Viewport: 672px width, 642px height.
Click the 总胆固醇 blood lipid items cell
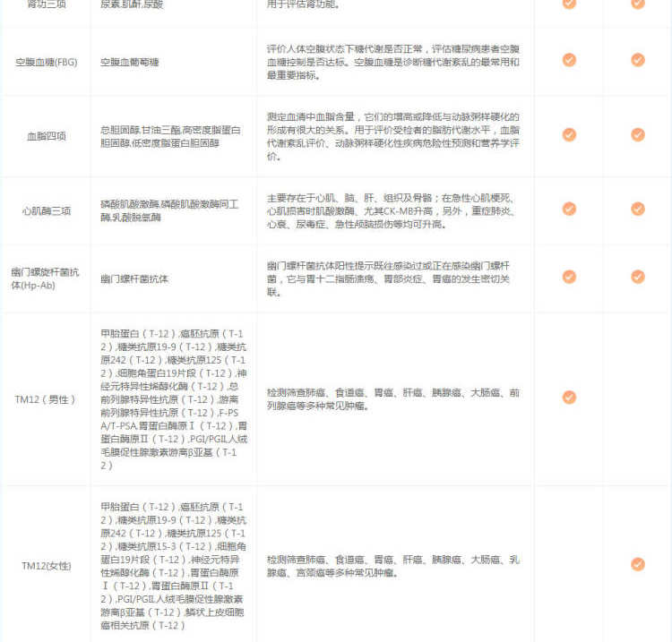pyautogui.click(x=170, y=136)
